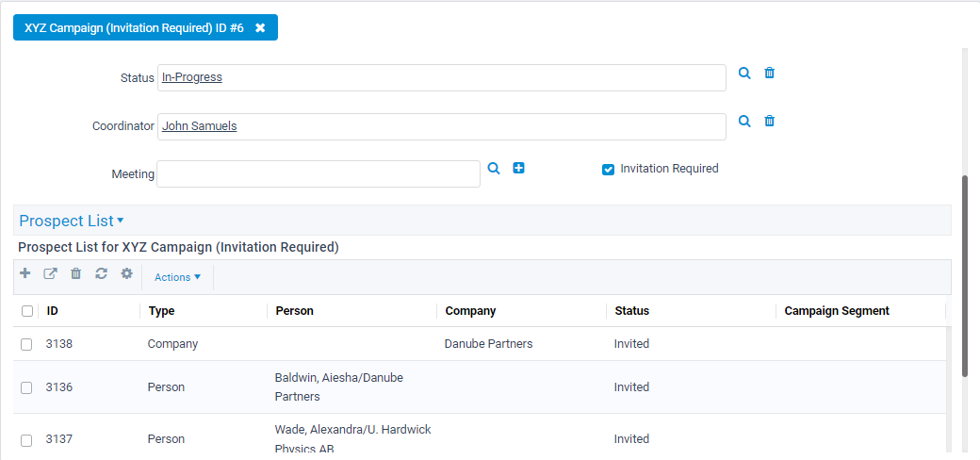Screen dimensions: 980x460
Task: Click the Baldwin, Aiesha/Danube Partners cell
Action: tap(339, 386)
